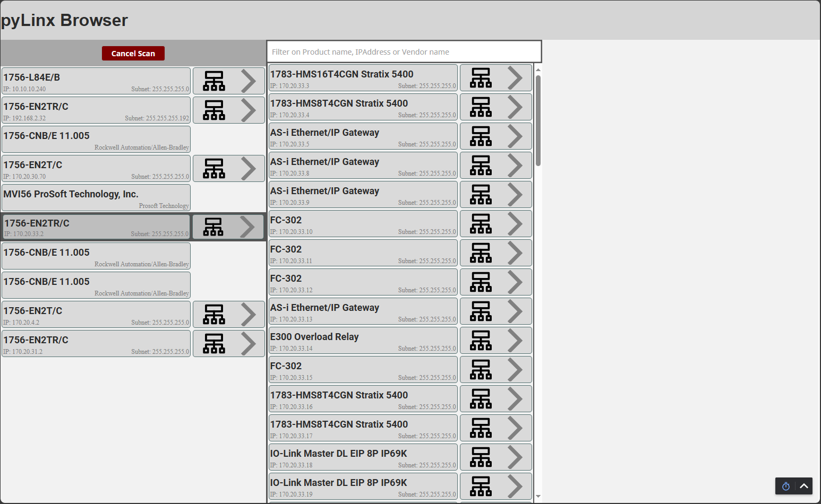Expand chevron for AS-i Gateway at 170.20.33.13
This screenshot has height=504, width=821.
point(515,311)
